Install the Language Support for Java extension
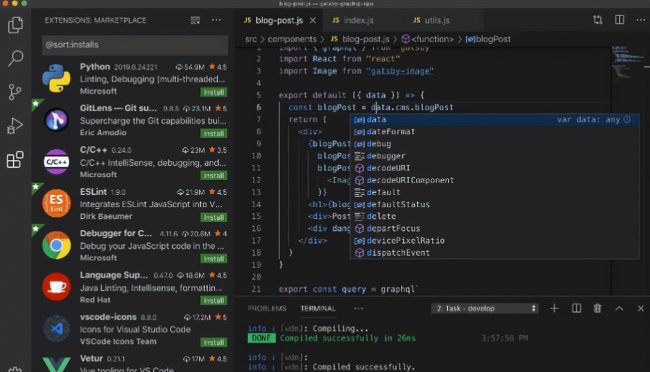The width and height of the screenshot is (650, 372). [214, 300]
